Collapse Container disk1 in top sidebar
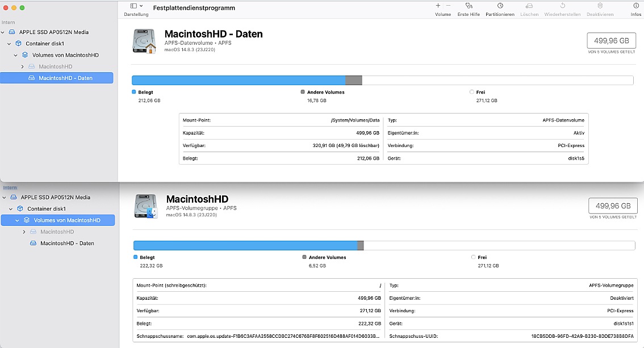The image size is (644, 348). [x=10, y=44]
